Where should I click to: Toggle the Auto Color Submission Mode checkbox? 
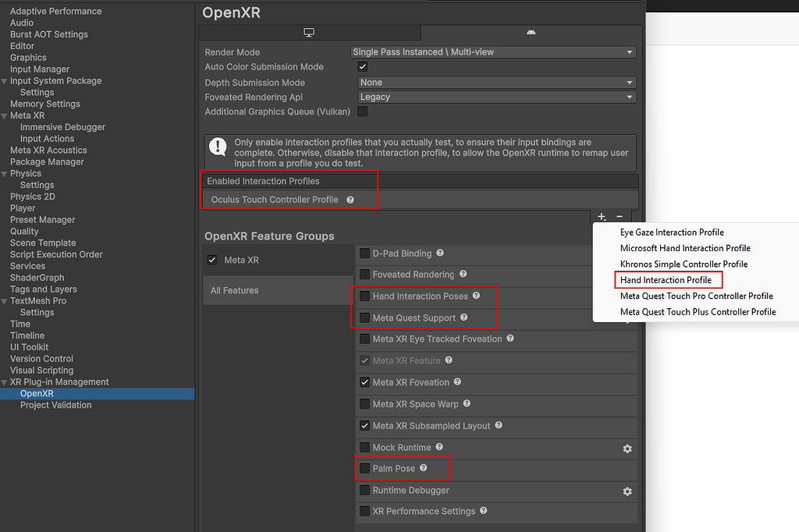tap(363, 67)
